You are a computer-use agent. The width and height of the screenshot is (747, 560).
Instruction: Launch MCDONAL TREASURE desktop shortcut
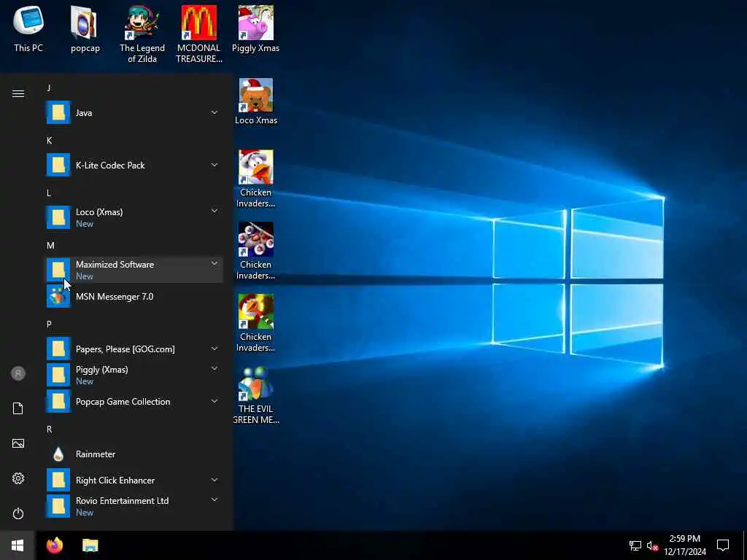pos(199,34)
